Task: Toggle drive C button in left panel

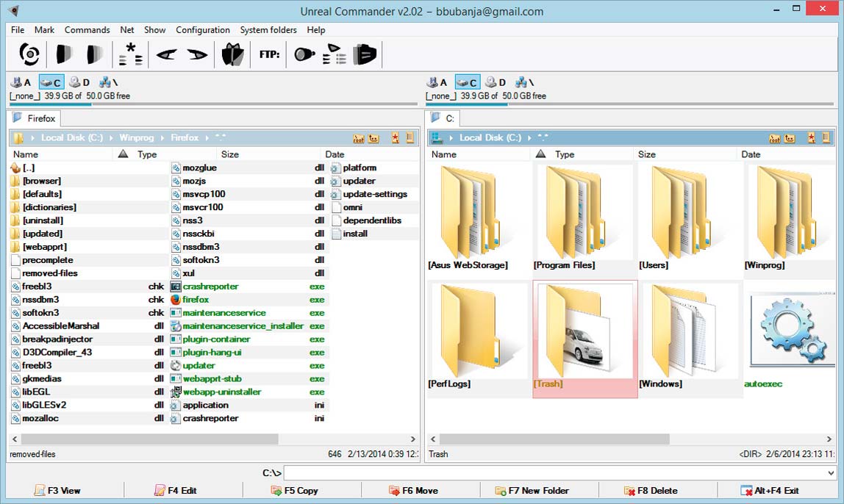Action: click(x=51, y=82)
